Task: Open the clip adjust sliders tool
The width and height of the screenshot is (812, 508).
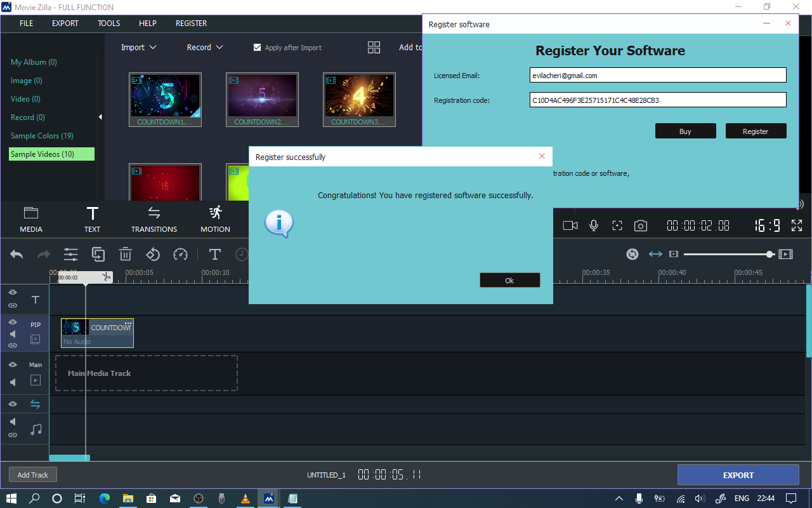Action: click(70, 255)
